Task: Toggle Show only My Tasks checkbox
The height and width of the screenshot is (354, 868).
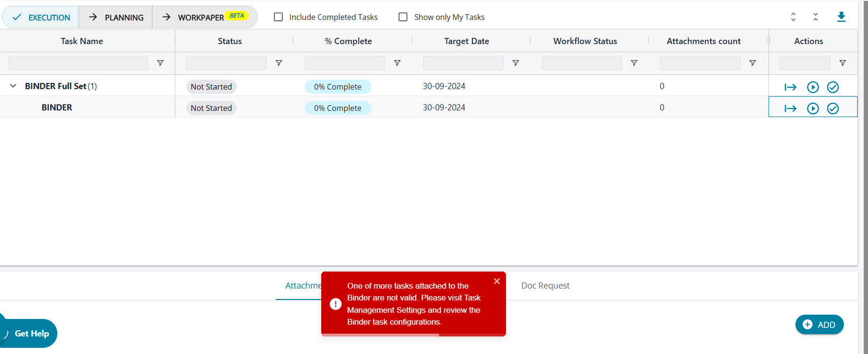Action: (403, 17)
